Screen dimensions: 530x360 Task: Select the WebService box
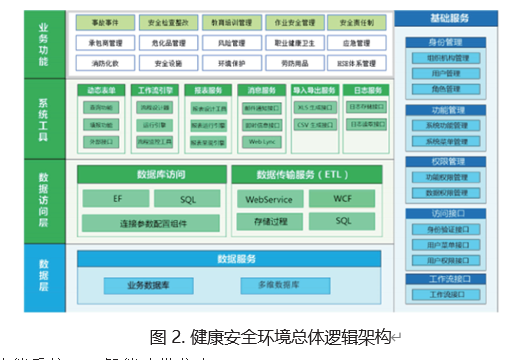click(x=270, y=199)
